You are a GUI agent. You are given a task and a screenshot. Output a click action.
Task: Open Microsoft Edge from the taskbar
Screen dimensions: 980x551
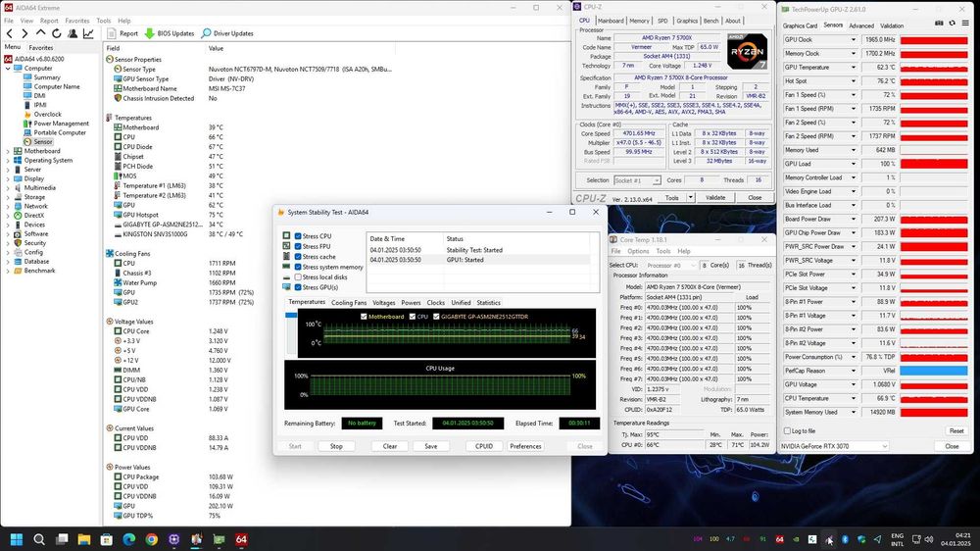[128, 539]
